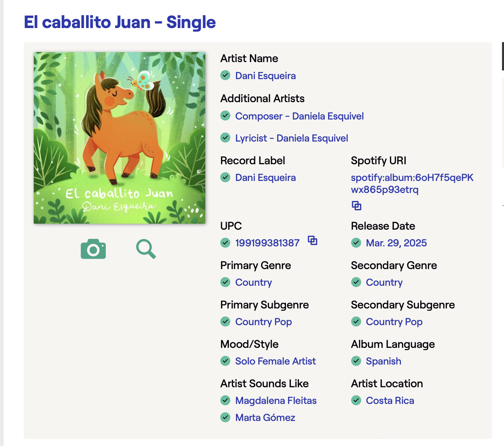The width and height of the screenshot is (504, 446).
Task: Click the Costa Rica artist location link
Action: (x=390, y=401)
